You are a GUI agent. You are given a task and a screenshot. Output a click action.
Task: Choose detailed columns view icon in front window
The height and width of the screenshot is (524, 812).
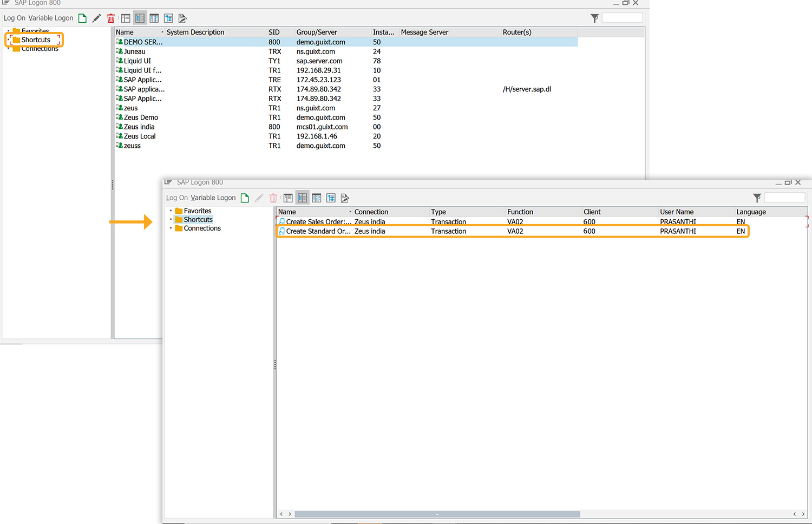click(317, 198)
